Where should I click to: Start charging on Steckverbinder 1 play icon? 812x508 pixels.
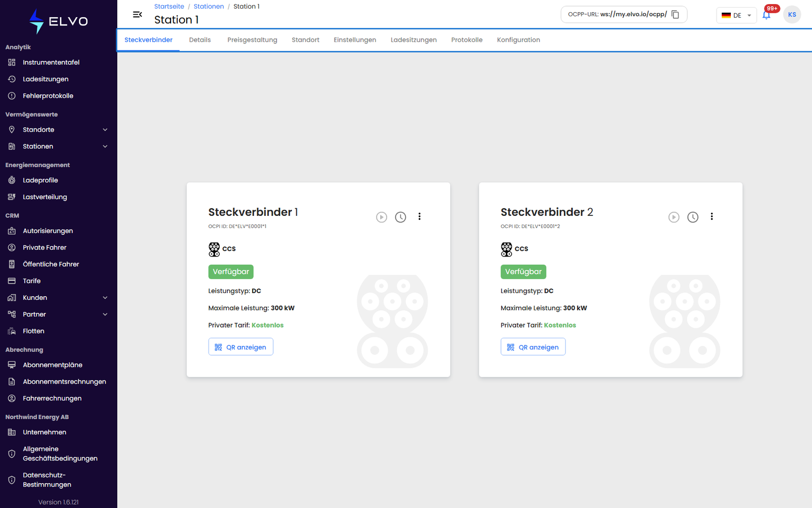(382, 217)
